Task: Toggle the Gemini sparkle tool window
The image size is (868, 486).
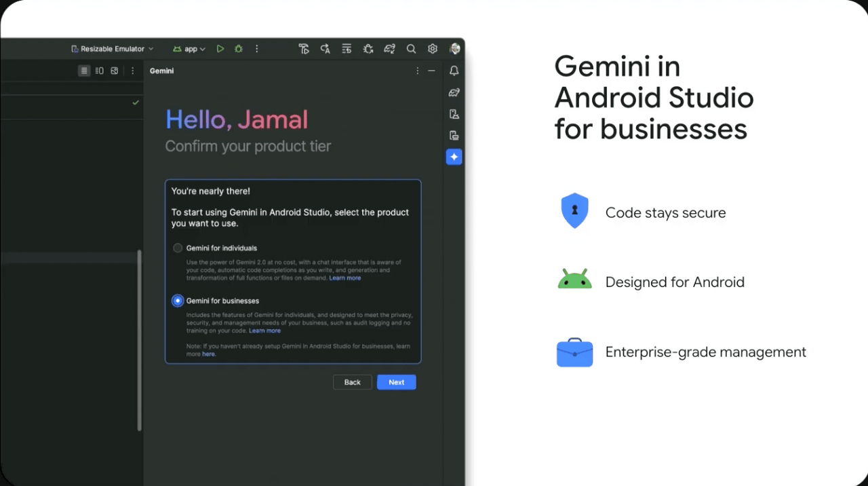Action: [454, 157]
